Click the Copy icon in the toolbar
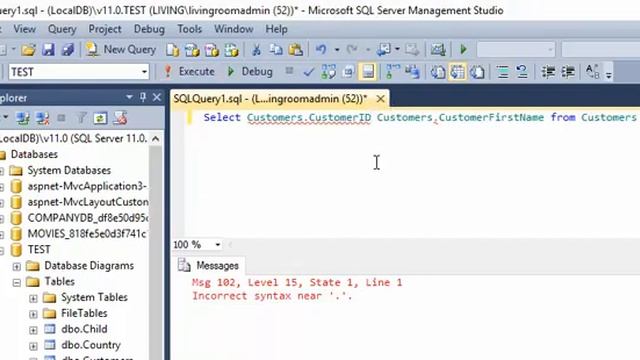The height and width of the screenshot is (360, 640). pos(276,50)
